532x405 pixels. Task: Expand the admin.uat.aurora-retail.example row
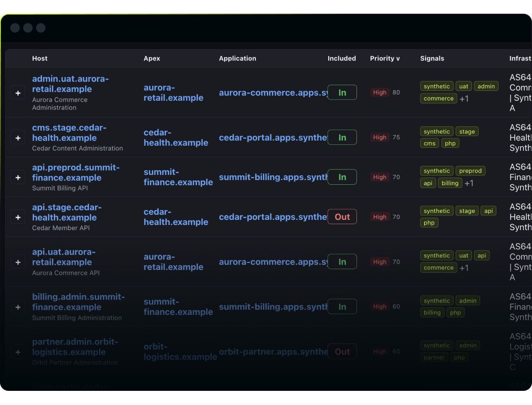[x=18, y=93]
